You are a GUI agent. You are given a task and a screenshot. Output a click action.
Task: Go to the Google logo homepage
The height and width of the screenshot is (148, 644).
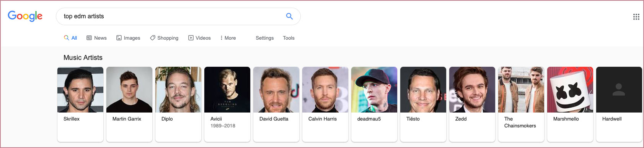coord(25,16)
